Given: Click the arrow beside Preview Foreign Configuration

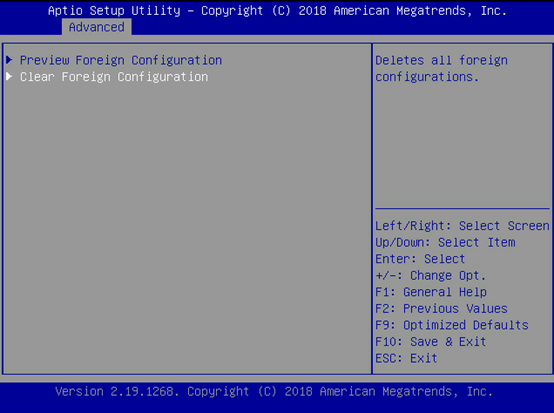Looking at the screenshot, I should coord(10,60).
